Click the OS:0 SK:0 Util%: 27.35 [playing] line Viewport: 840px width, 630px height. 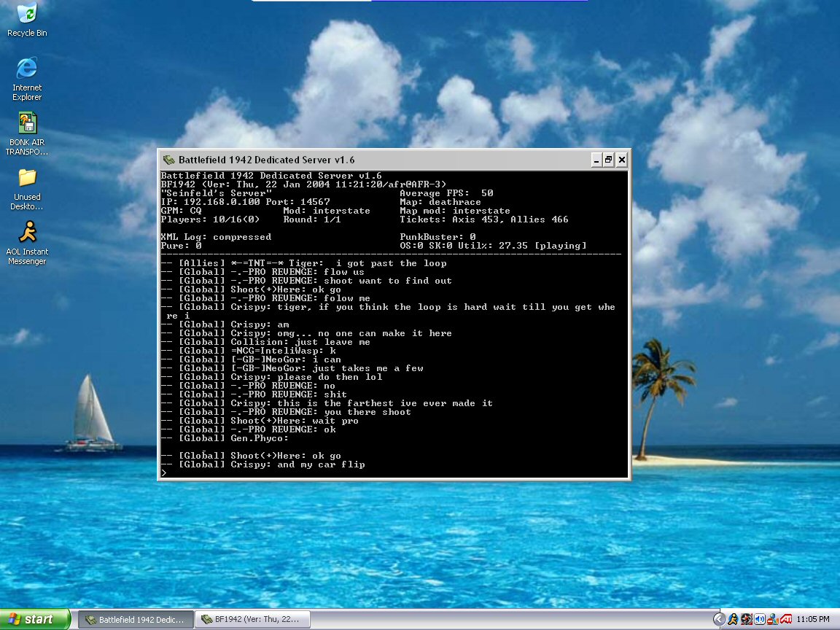(493, 246)
